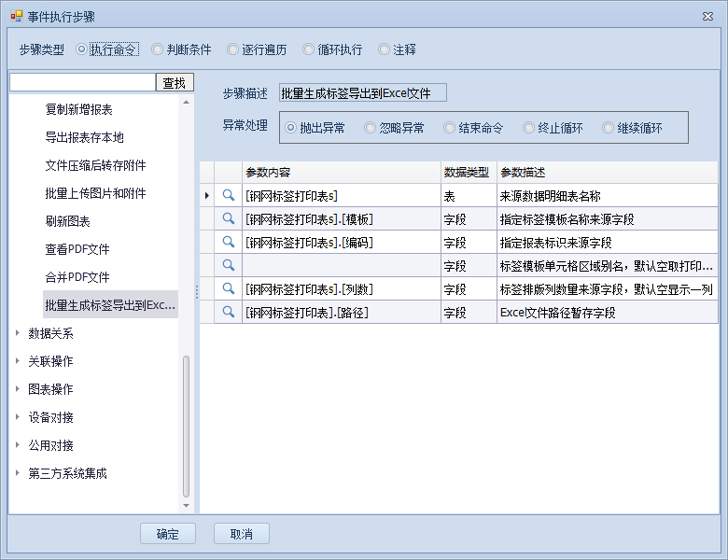Expand the 数据关系 tree node
728x560 pixels.
[x=18, y=333]
